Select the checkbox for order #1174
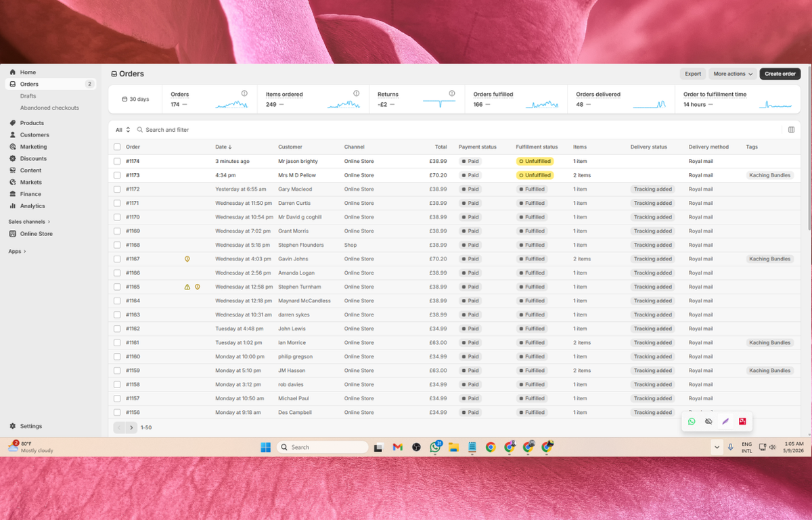Image resolution: width=812 pixels, height=520 pixels. tap(117, 161)
